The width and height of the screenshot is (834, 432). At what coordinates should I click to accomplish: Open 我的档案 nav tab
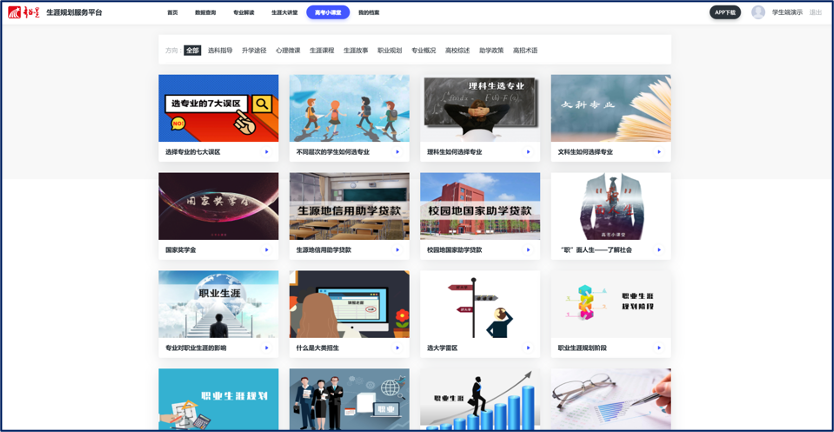pos(369,12)
